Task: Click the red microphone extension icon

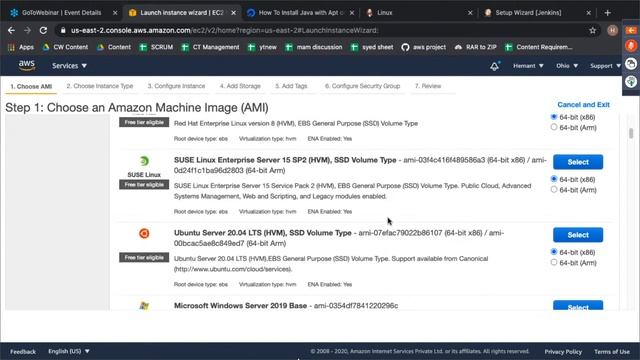Action: [631, 46]
